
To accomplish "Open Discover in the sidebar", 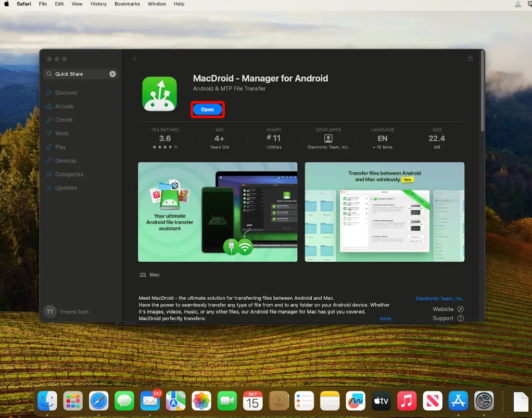I will point(66,93).
